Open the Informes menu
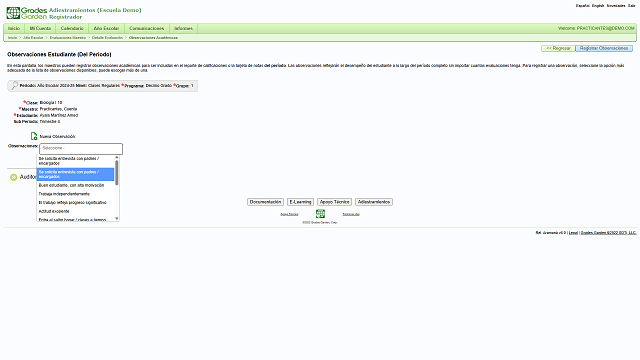Screen dimensions: 640x360 pyautogui.click(x=183, y=28)
